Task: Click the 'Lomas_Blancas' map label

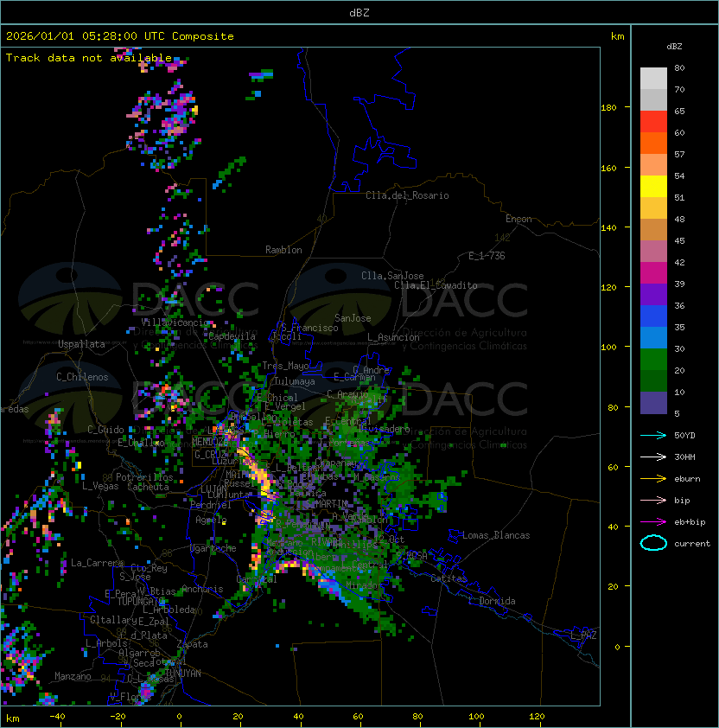Action: [496, 535]
